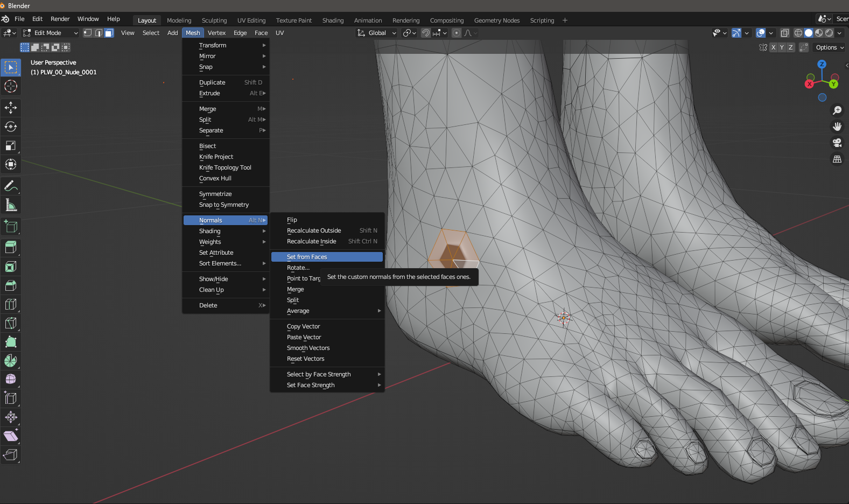Screen dimensions: 849x504
Task: Activate the Annotate pencil tool
Action: (x=11, y=186)
